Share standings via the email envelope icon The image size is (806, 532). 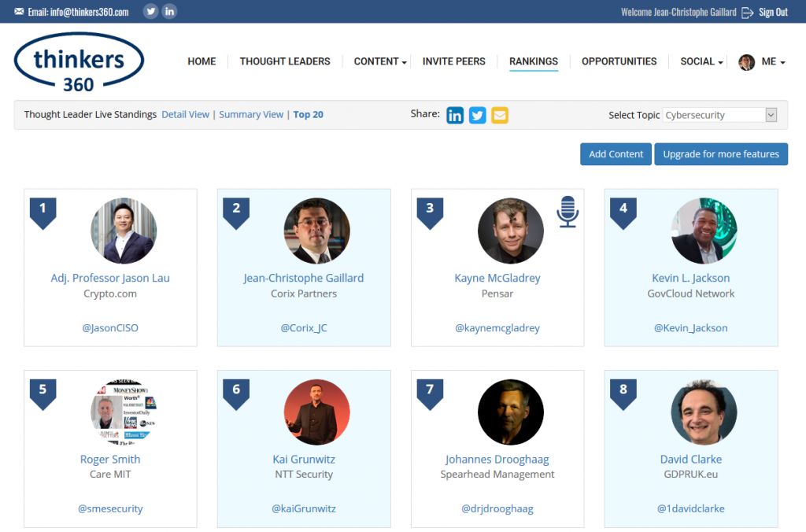pos(499,115)
